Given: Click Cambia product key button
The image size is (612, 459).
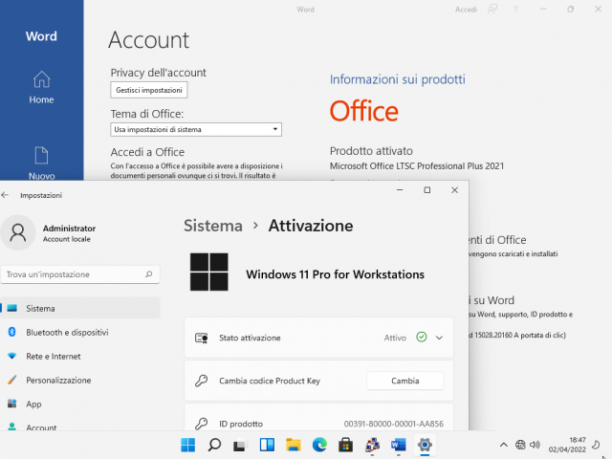Looking at the screenshot, I should coord(405,381).
